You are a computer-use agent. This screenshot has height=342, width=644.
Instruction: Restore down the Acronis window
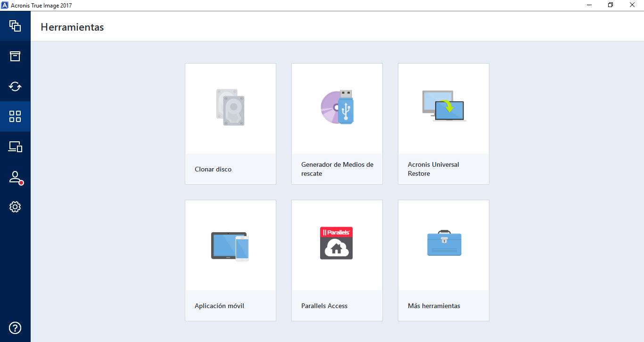pos(611,5)
